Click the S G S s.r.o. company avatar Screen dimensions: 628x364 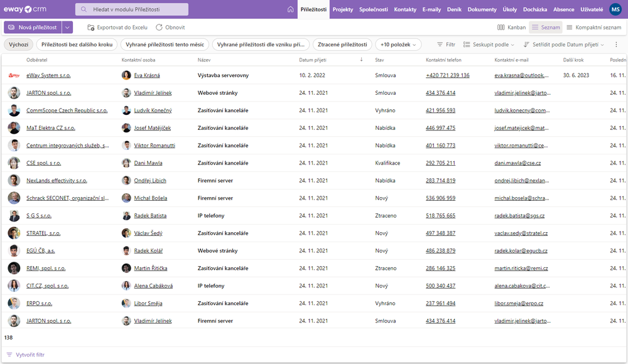[x=14, y=216]
